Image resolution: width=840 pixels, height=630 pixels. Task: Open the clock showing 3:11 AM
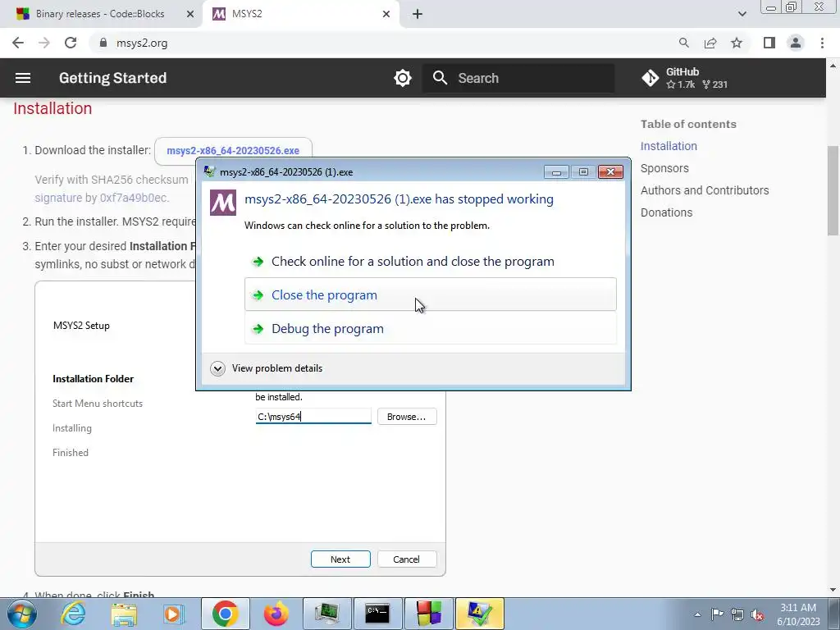coord(798,614)
